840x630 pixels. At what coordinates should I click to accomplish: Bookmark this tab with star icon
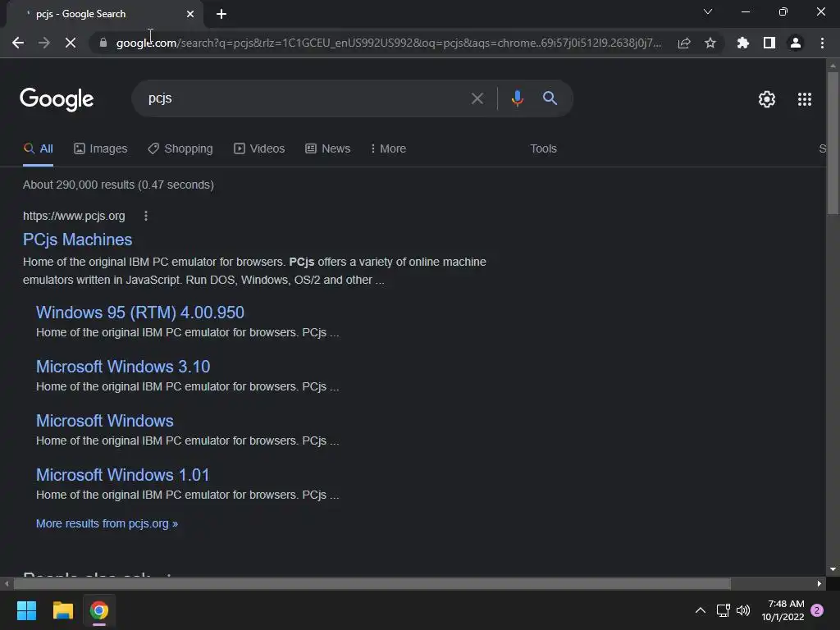coord(710,43)
